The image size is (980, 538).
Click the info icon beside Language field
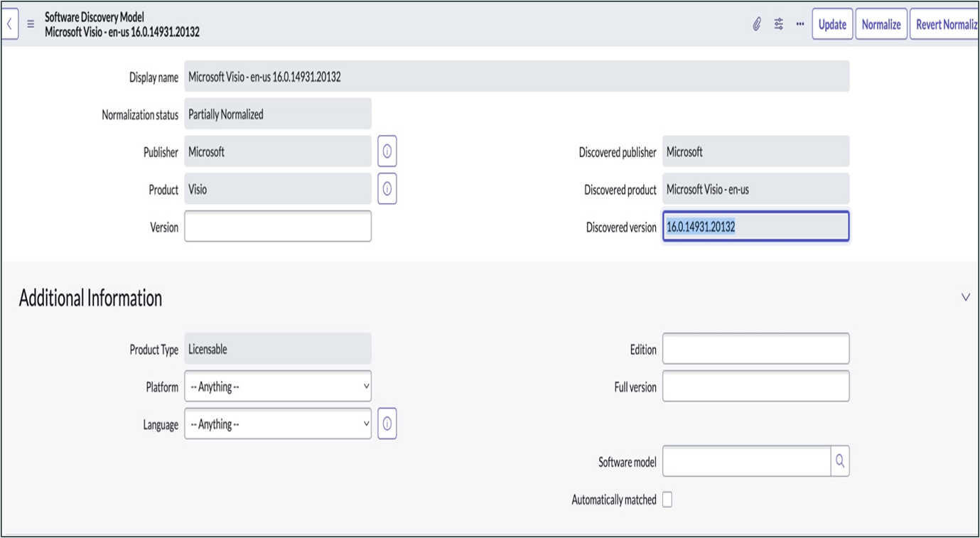pyautogui.click(x=387, y=423)
